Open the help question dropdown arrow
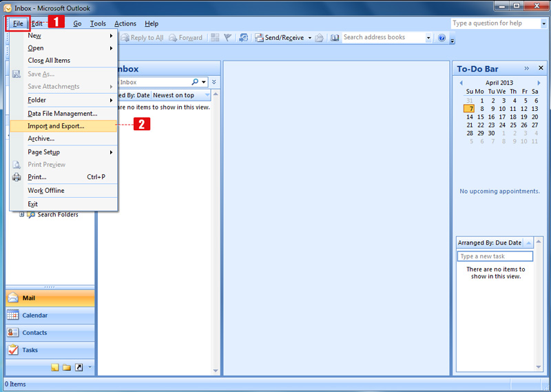 pos(544,23)
